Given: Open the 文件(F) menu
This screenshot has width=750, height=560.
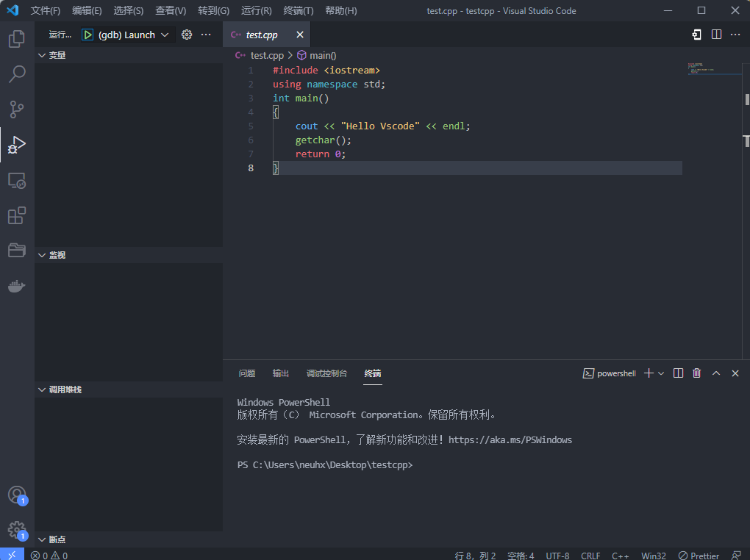Looking at the screenshot, I should point(46,10).
